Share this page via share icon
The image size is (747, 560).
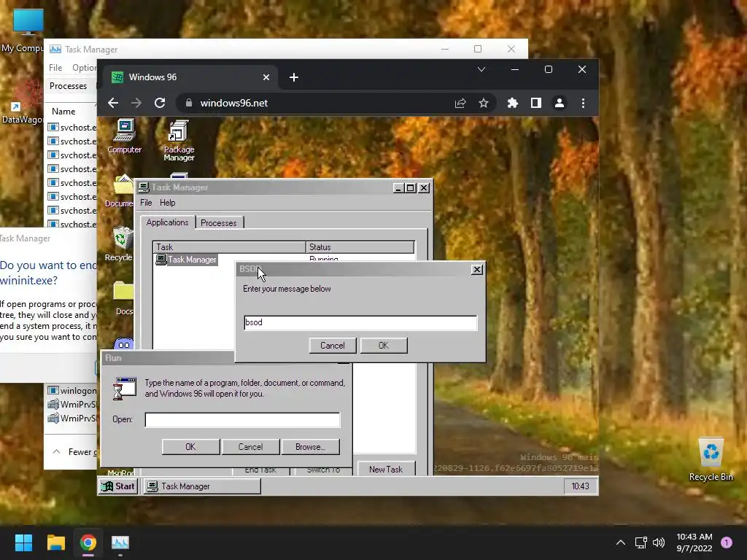460,103
